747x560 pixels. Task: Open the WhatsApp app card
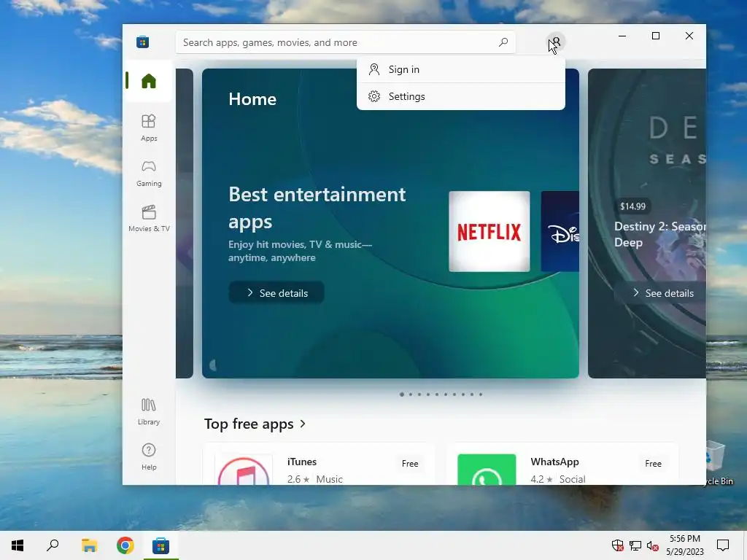click(x=562, y=464)
